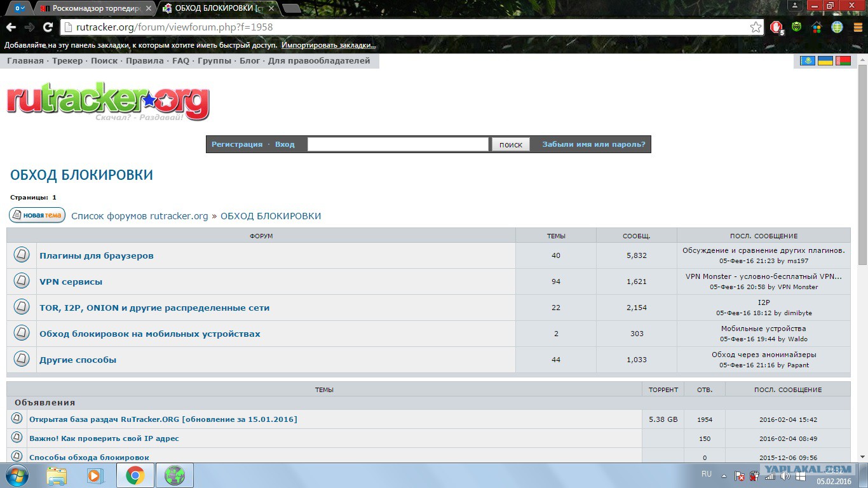Reload the page with the refresh icon
Viewport: 868px width, 488px height.
[48, 27]
